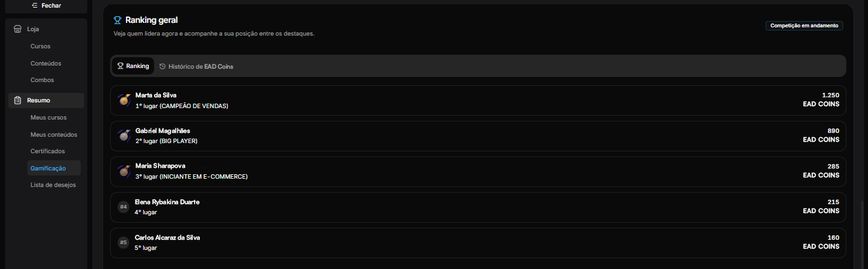
Task: Go to Meus cursos
Action: (x=48, y=118)
